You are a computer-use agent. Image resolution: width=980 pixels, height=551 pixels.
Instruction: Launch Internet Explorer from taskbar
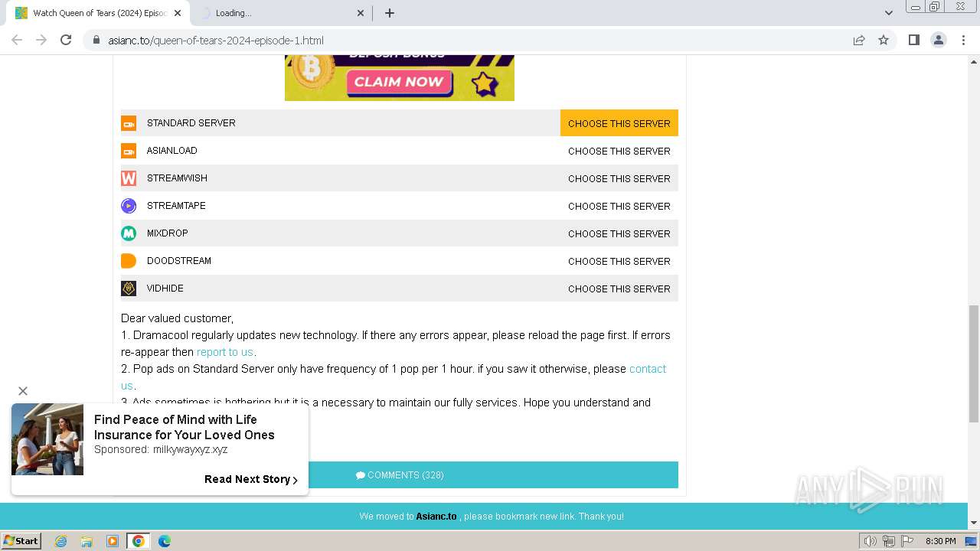point(61,541)
